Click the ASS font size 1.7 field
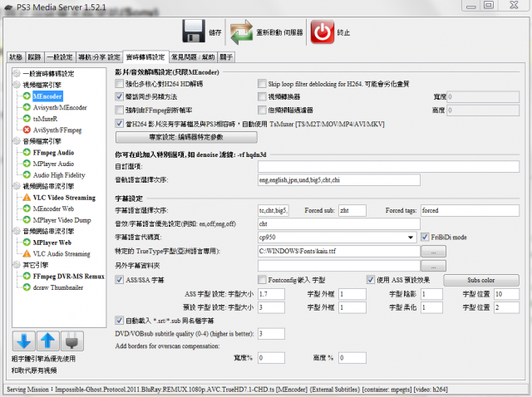 coord(271,294)
